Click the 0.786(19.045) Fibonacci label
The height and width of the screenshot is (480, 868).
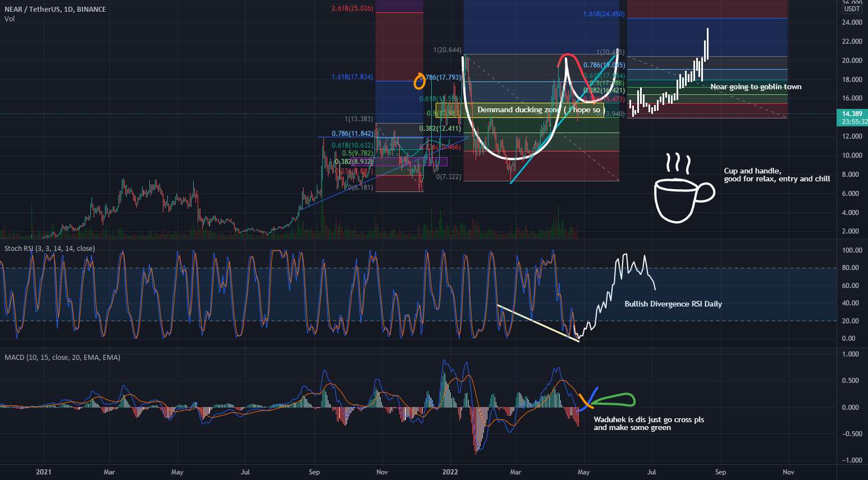[x=604, y=65]
